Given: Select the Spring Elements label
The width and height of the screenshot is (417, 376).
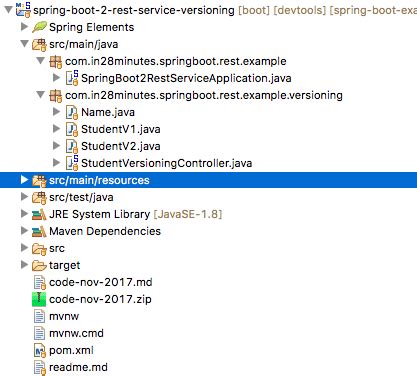Looking at the screenshot, I should [91, 27].
